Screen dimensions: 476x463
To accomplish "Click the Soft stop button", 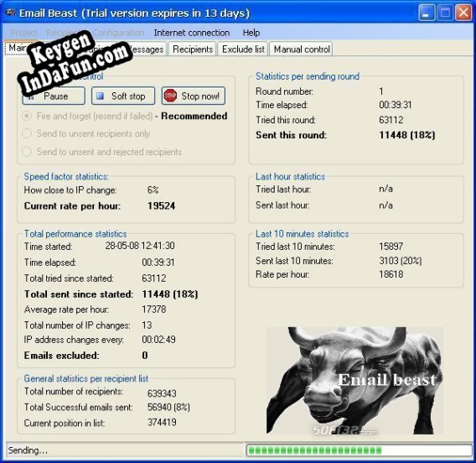I will point(123,96).
